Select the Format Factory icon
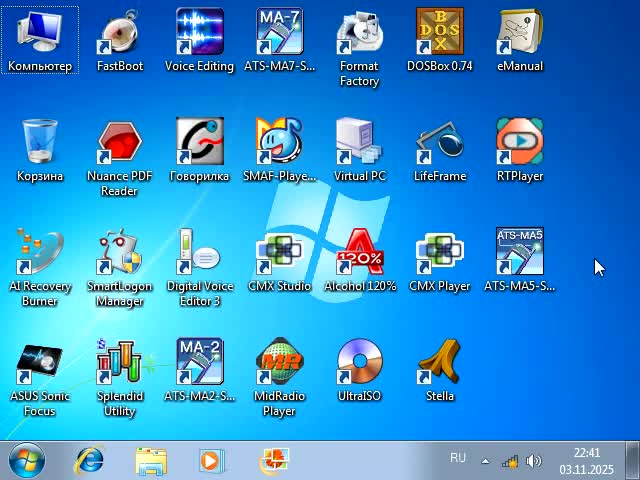 [x=359, y=34]
